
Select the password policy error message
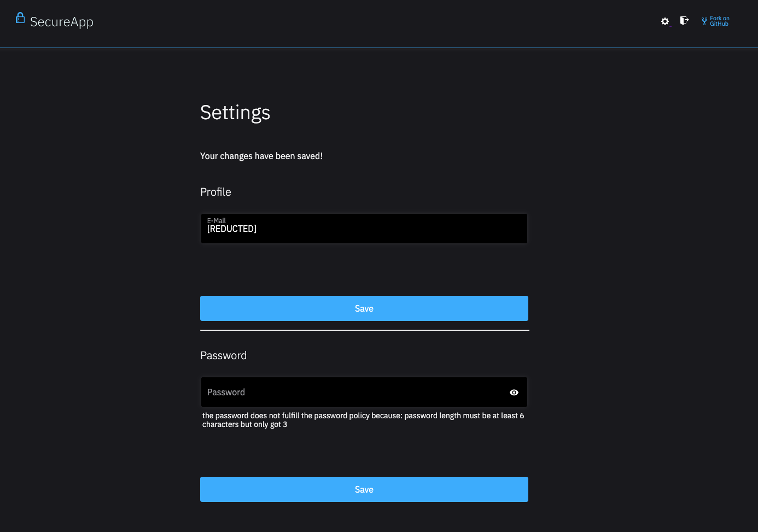click(363, 420)
